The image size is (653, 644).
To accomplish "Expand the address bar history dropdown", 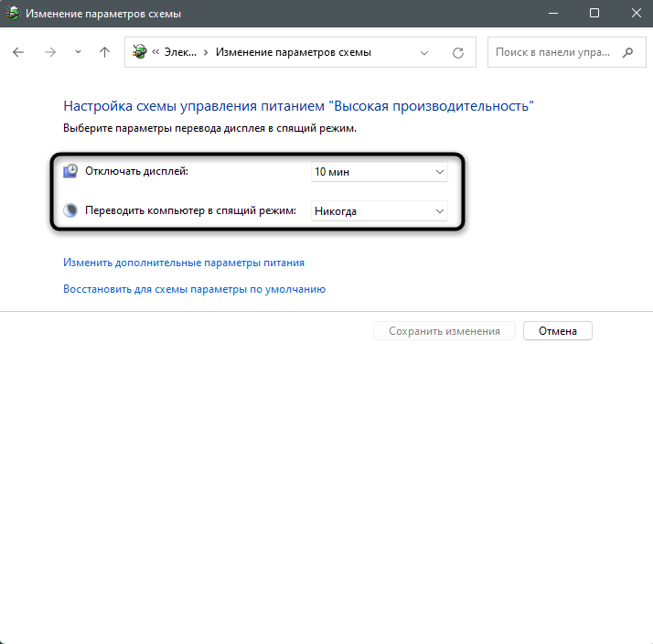I will (424, 52).
